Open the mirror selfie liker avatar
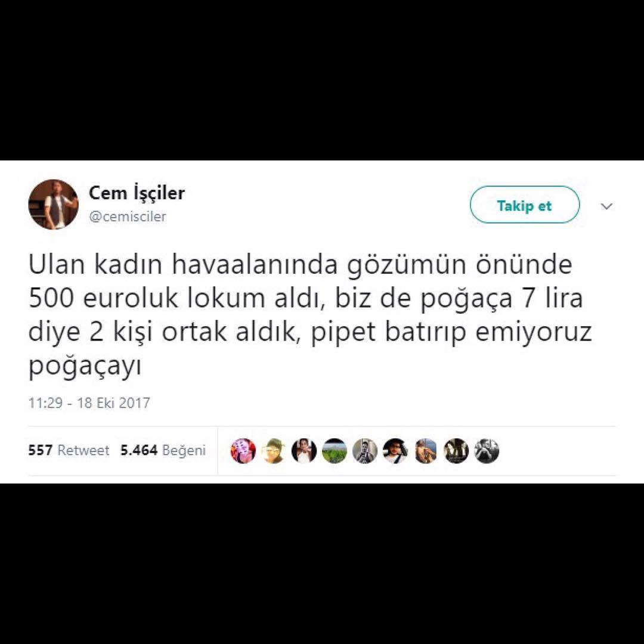644x644 pixels. coord(365,451)
